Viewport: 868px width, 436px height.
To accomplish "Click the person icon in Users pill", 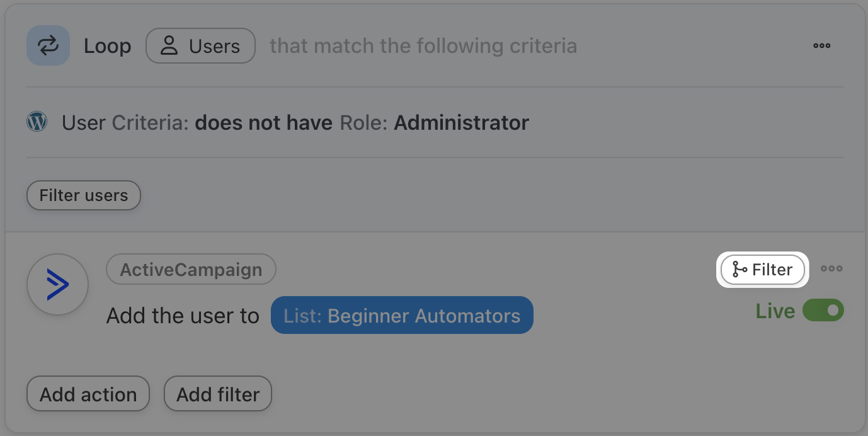I will tap(169, 46).
